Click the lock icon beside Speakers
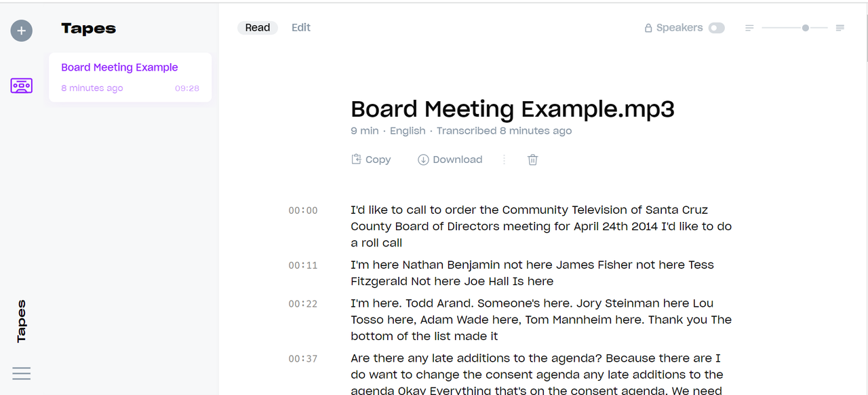Viewport: 868px width, 395px height. 648,28
